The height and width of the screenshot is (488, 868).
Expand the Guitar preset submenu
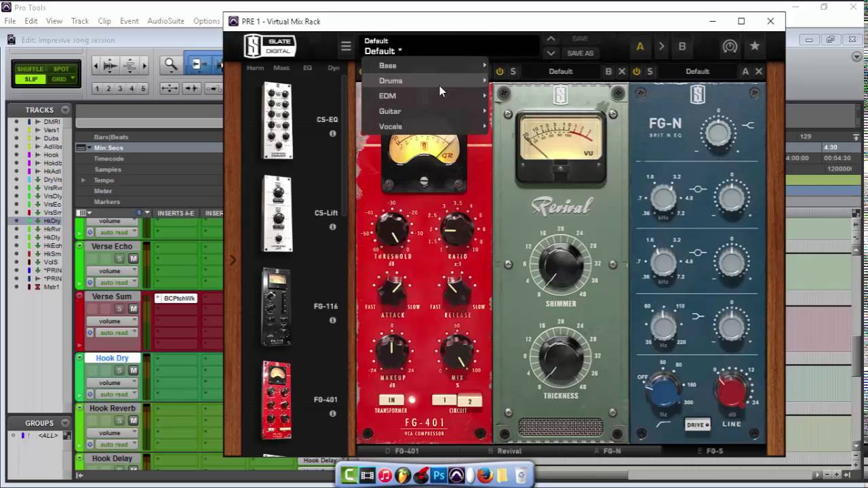(x=426, y=111)
